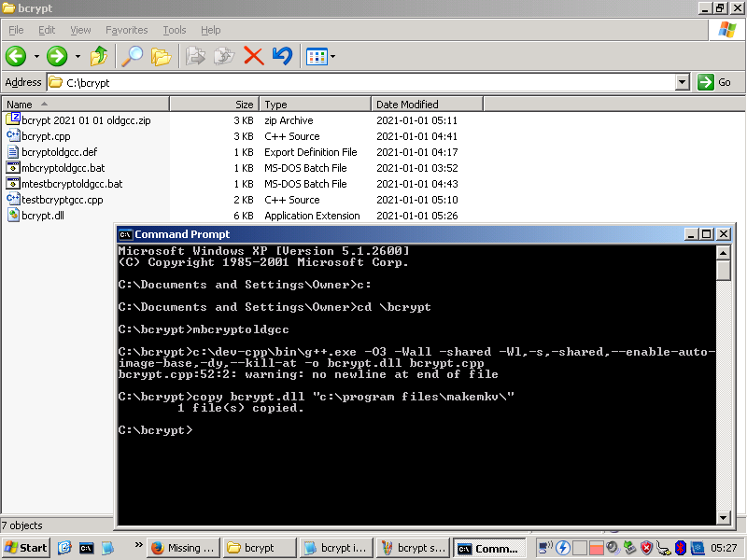Image resolution: width=747 pixels, height=560 pixels.
Task: Switch to the Firefox 'Missing' taskbar button
Action: 183,548
